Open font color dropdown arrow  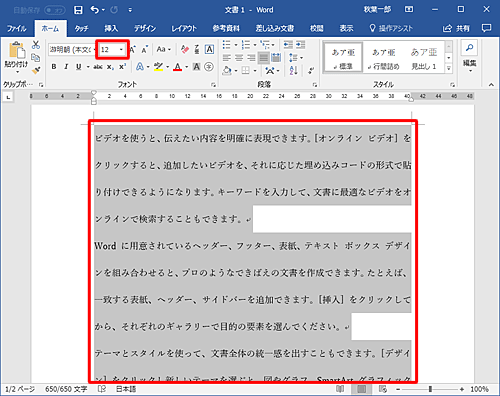pyautogui.click(x=187, y=67)
